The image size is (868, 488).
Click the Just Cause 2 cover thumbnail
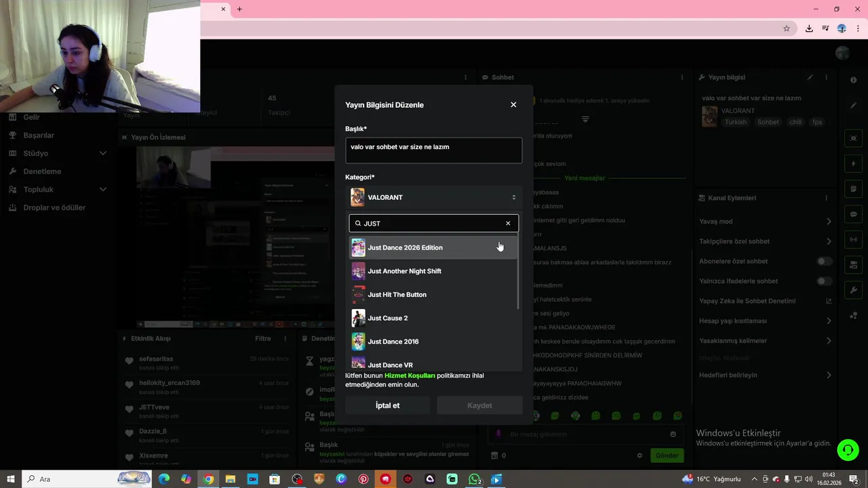(x=358, y=318)
